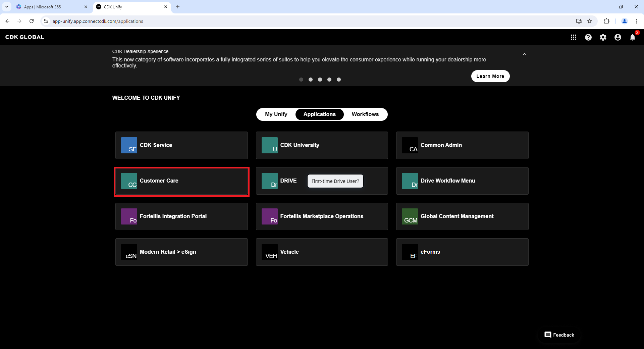This screenshot has width=644, height=349.
Task: Click the DRIVE Dr icon
Action: [x=270, y=181]
